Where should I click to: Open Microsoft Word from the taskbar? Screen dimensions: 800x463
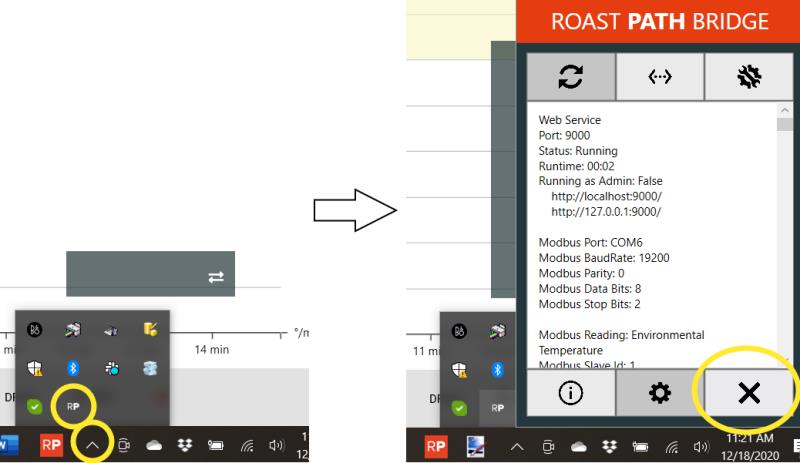9,445
